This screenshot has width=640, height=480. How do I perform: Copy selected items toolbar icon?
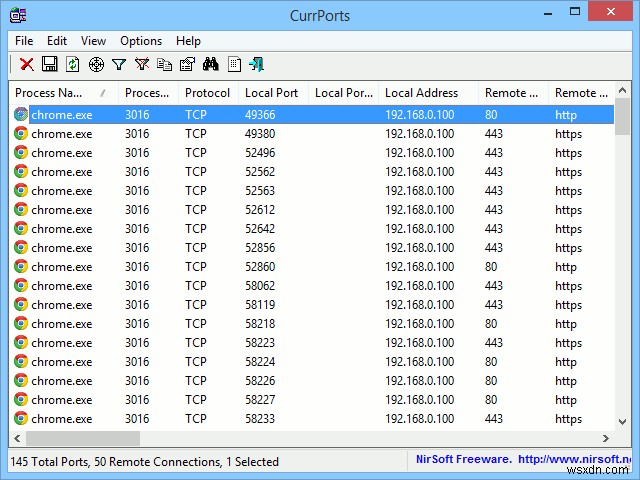pyautogui.click(x=164, y=64)
